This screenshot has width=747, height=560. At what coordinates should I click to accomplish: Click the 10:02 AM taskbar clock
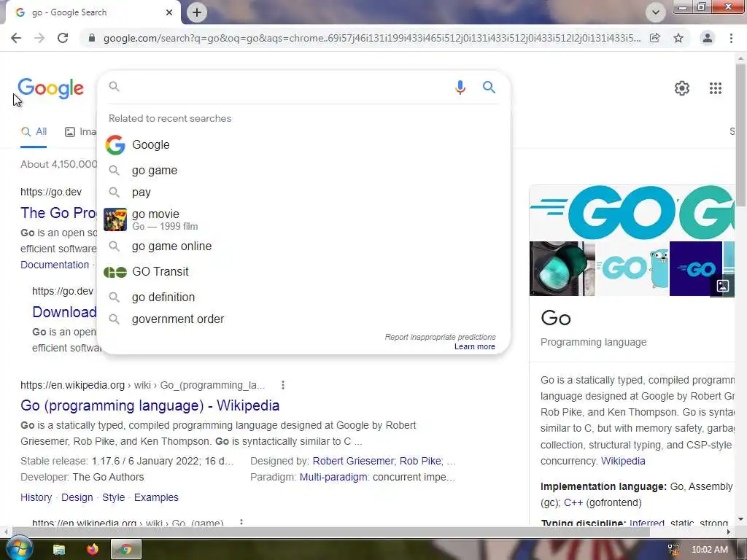tap(709, 550)
